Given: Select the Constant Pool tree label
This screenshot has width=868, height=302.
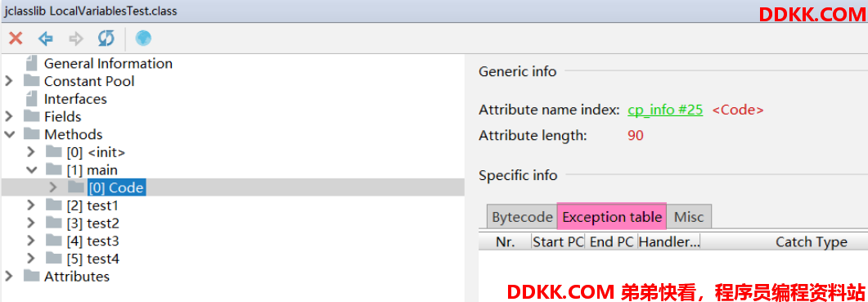Looking at the screenshot, I should coord(89,82).
